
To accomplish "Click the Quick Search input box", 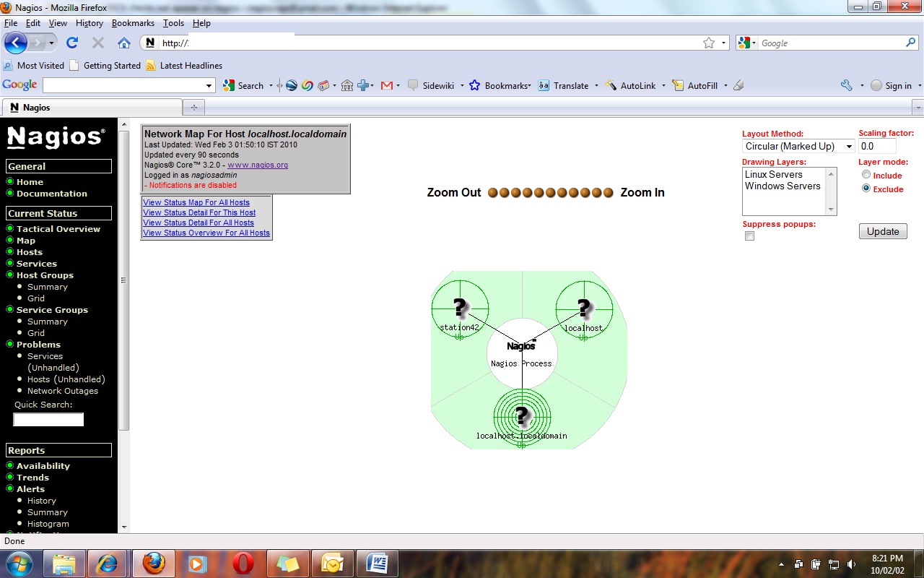I will pos(48,420).
